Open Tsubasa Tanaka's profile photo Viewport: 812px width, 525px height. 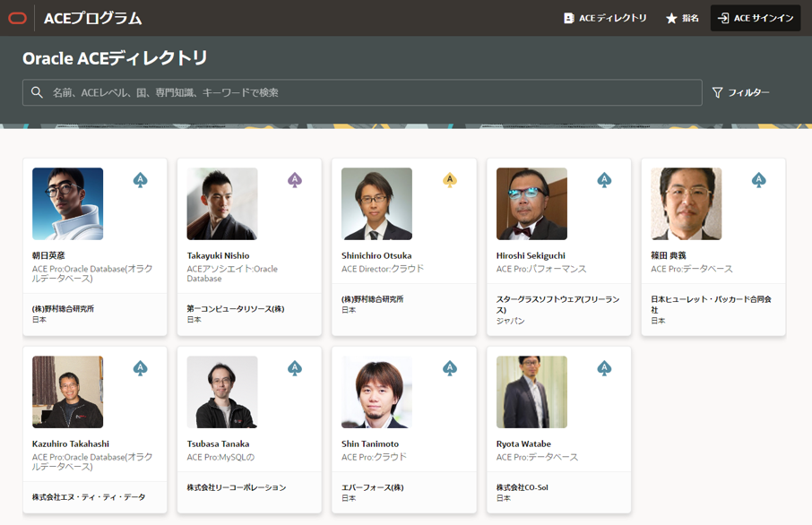click(x=222, y=392)
